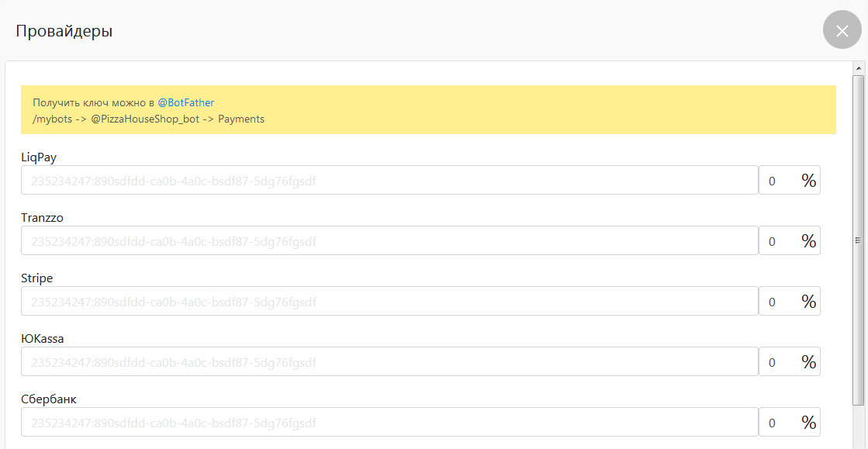Click the % symbol beside LiqPay
The image size is (868, 449).
(x=809, y=181)
